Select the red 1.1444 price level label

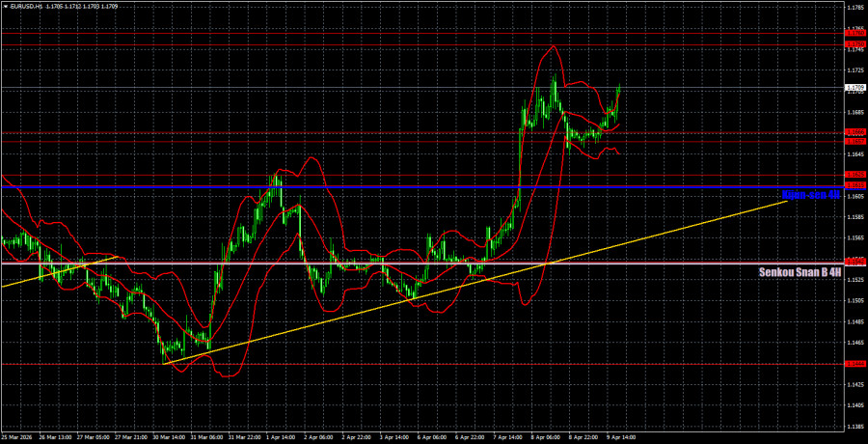[x=855, y=364]
